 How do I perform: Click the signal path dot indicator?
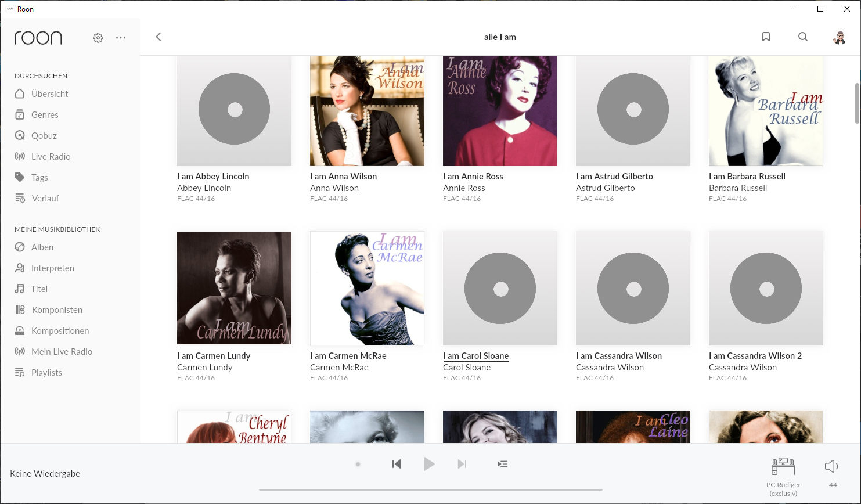point(358,464)
